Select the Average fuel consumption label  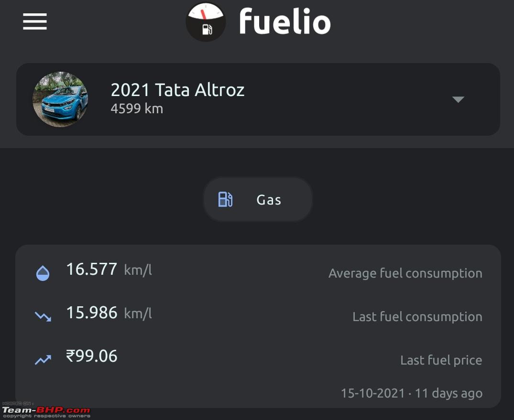(x=405, y=273)
